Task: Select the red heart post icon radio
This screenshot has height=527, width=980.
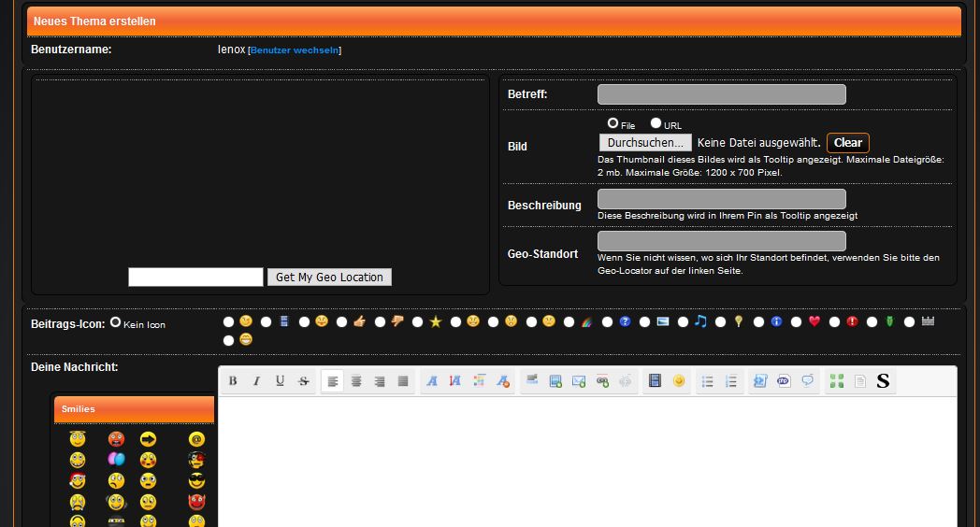Action: click(797, 322)
